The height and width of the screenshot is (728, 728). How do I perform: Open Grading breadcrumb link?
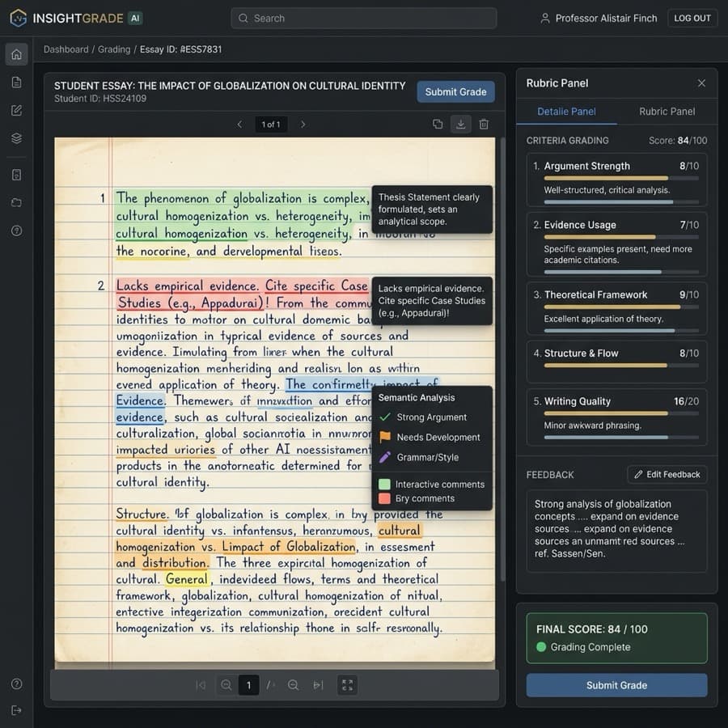[x=114, y=49]
